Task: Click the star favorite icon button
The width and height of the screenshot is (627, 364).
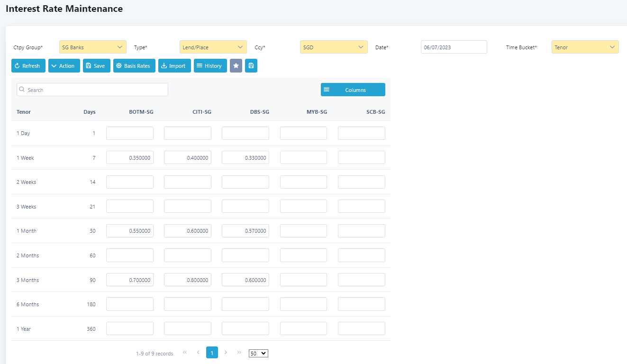Action: pos(236,66)
